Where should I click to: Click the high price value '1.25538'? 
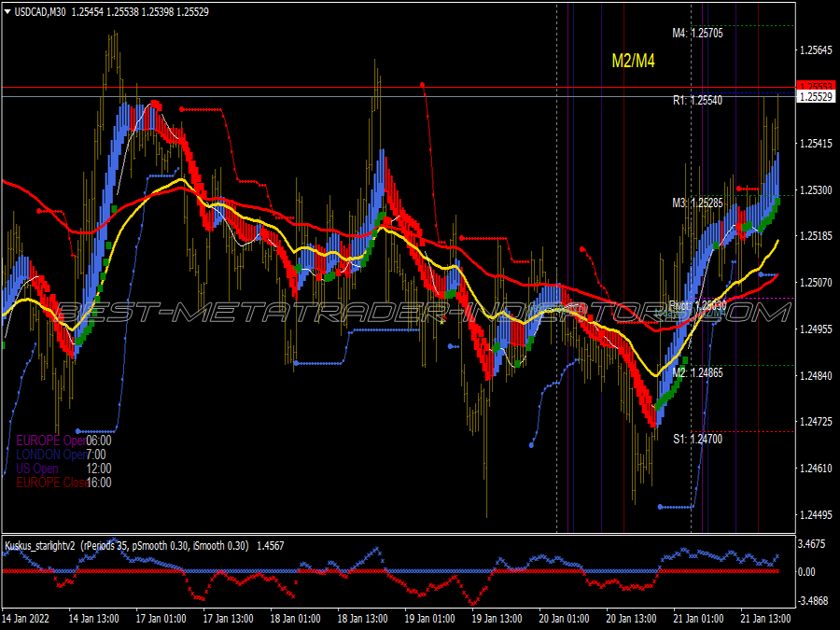pos(122,12)
